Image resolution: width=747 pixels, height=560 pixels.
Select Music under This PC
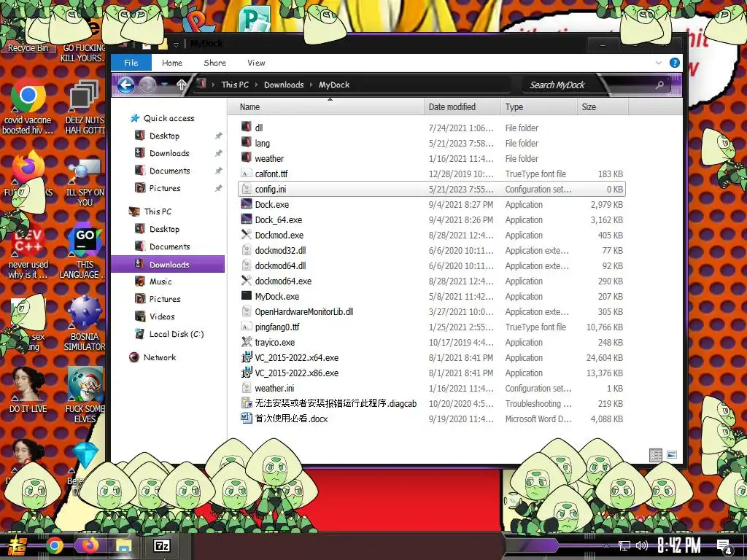click(x=160, y=281)
